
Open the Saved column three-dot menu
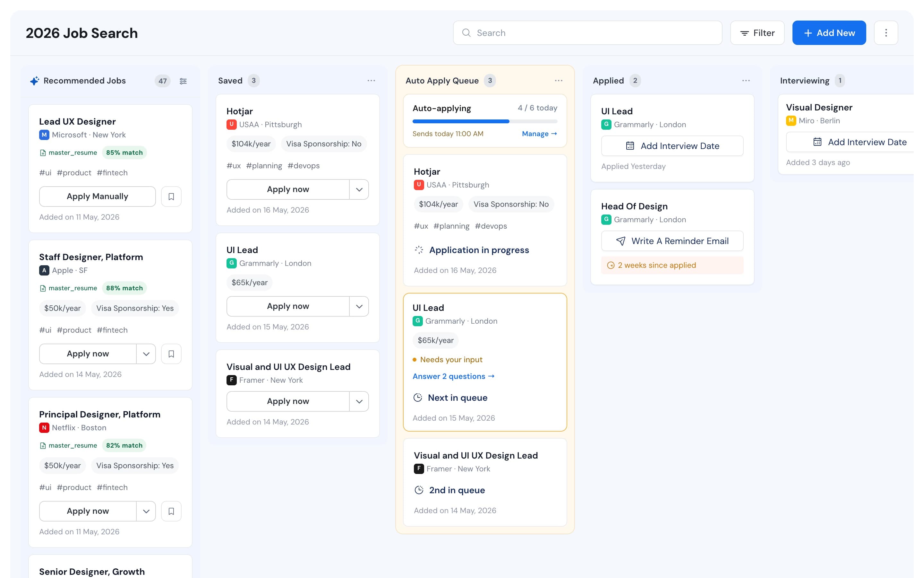point(371,81)
